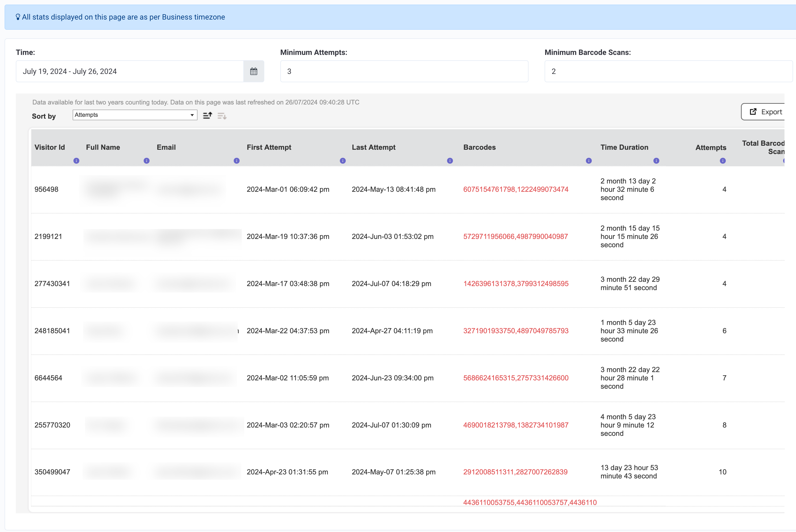This screenshot has width=796, height=532.
Task: Click first attempt 2024-Mar-02 11:05:59 pm
Action: [x=288, y=378]
